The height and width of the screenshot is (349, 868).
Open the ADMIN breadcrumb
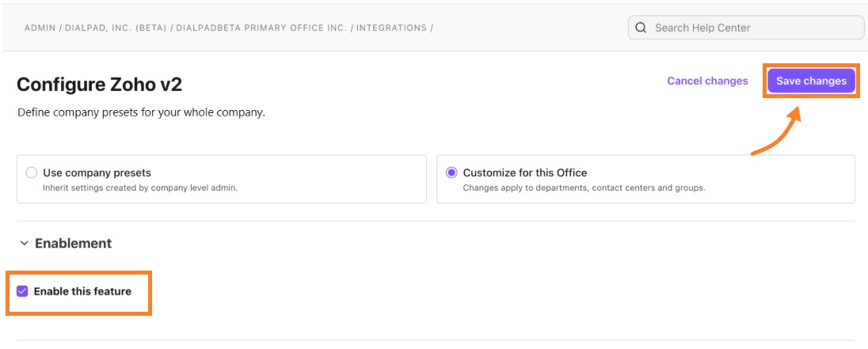click(x=40, y=28)
